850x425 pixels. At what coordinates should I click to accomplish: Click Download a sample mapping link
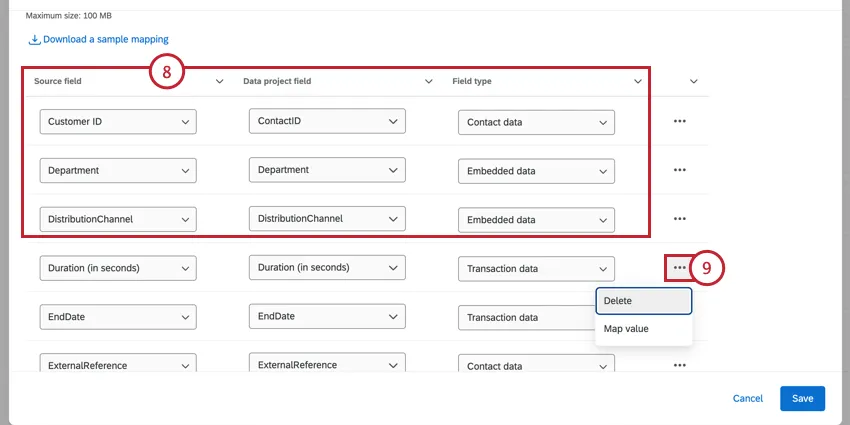(x=105, y=40)
